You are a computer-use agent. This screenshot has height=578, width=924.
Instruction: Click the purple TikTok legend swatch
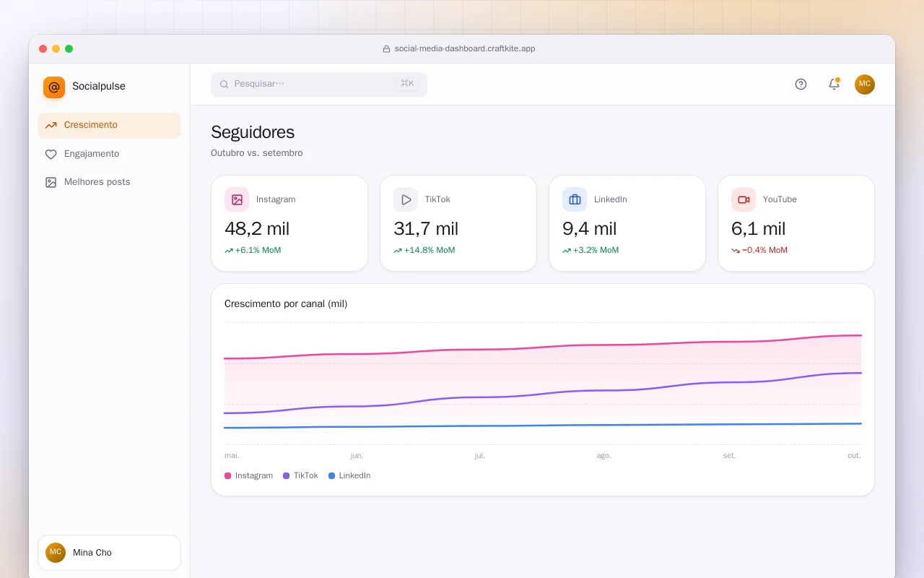(x=287, y=476)
